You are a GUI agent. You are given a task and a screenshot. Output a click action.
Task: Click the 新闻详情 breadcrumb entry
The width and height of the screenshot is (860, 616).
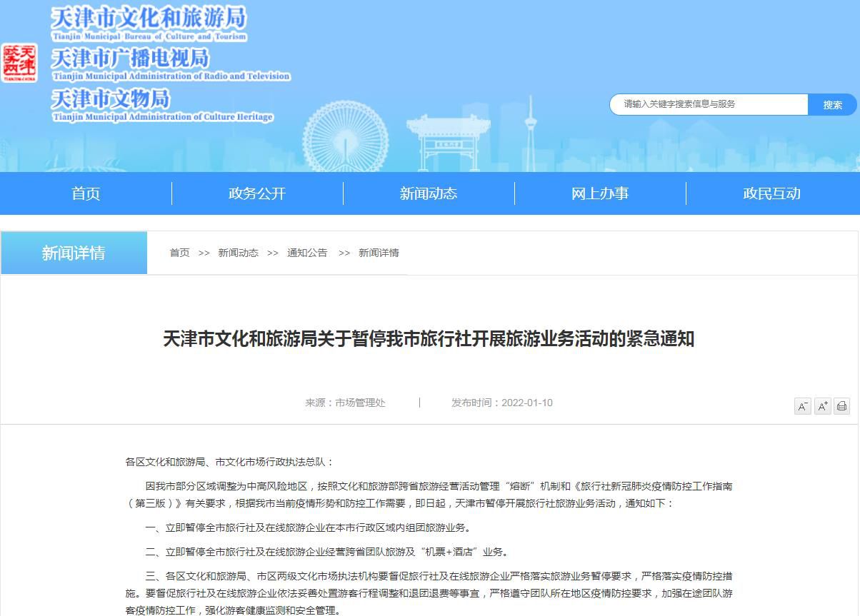click(378, 253)
